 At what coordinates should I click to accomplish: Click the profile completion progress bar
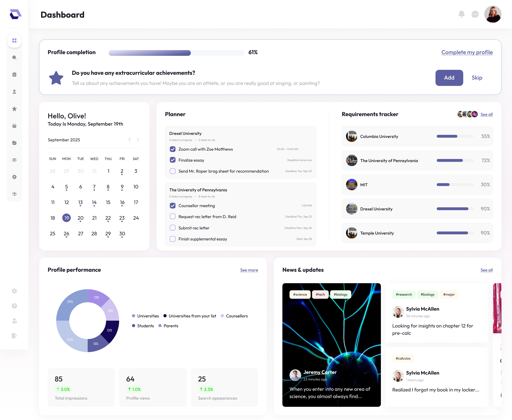177,53
